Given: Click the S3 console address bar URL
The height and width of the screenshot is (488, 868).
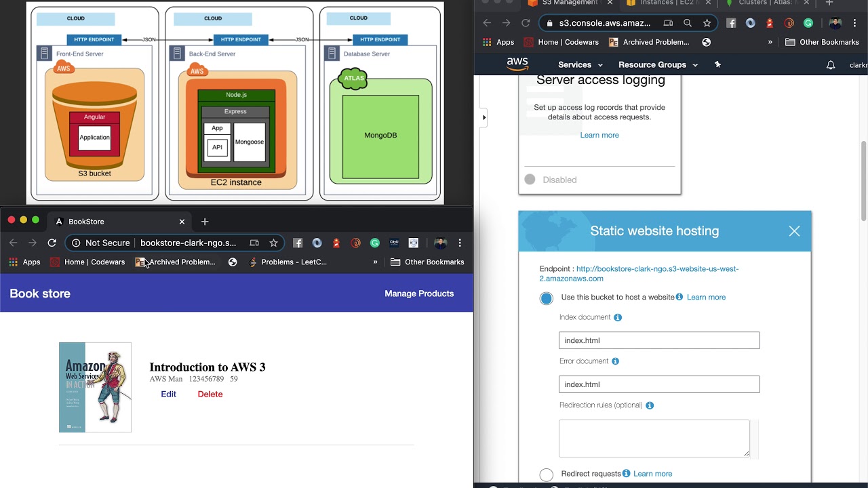Looking at the screenshot, I should pos(605,23).
